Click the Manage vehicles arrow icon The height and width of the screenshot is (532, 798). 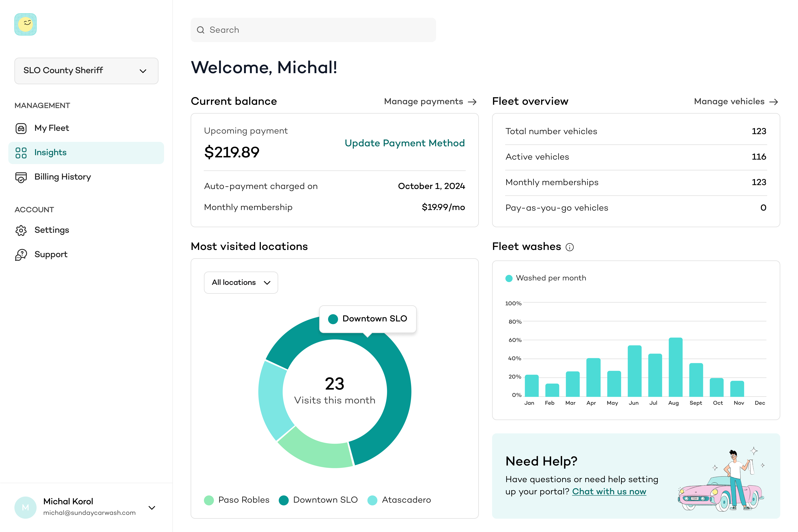pyautogui.click(x=774, y=102)
